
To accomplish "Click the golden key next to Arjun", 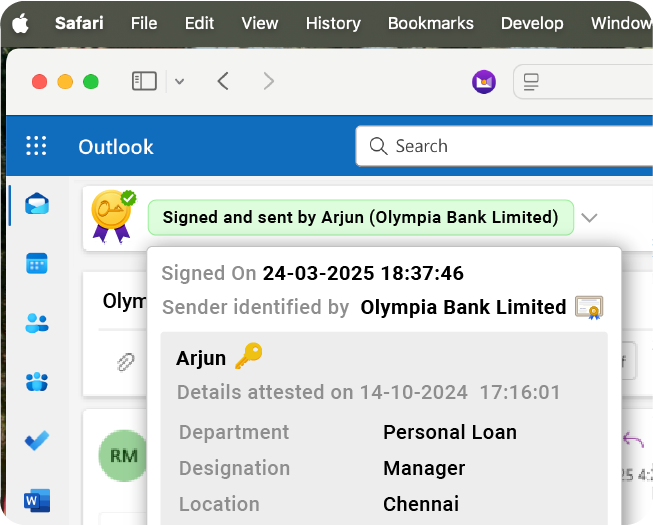I will (249, 356).
